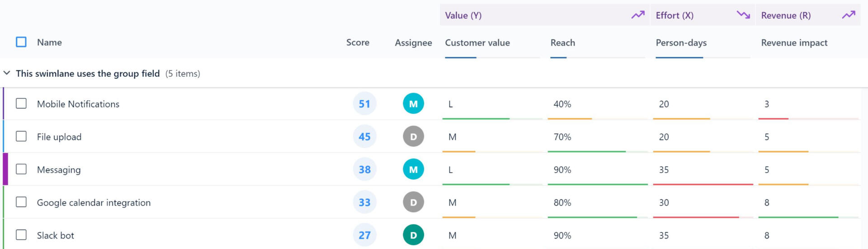Check the Mobile Notifications row checkbox
The image size is (868, 249).
click(21, 103)
